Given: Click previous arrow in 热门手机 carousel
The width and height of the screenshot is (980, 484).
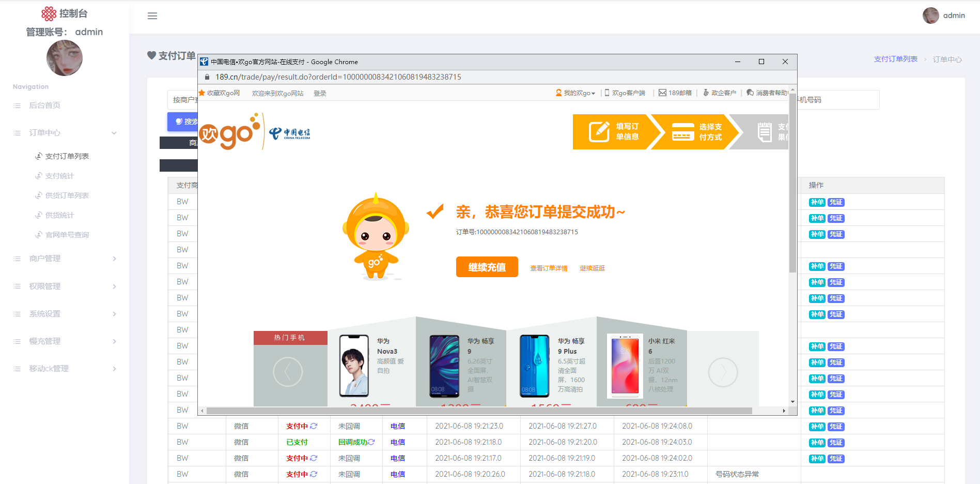Looking at the screenshot, I should coord(288,372).
